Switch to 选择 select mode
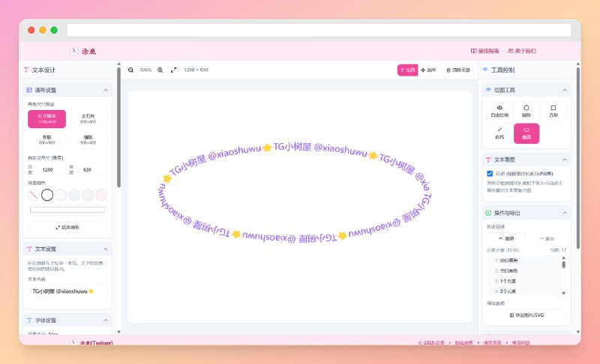 tap(428, 70)
